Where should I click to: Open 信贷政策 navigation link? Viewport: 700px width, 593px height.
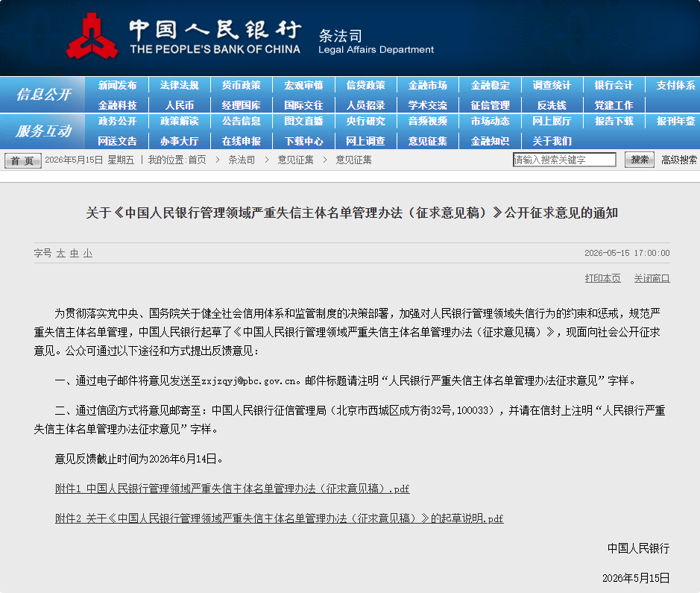(365, 85)
